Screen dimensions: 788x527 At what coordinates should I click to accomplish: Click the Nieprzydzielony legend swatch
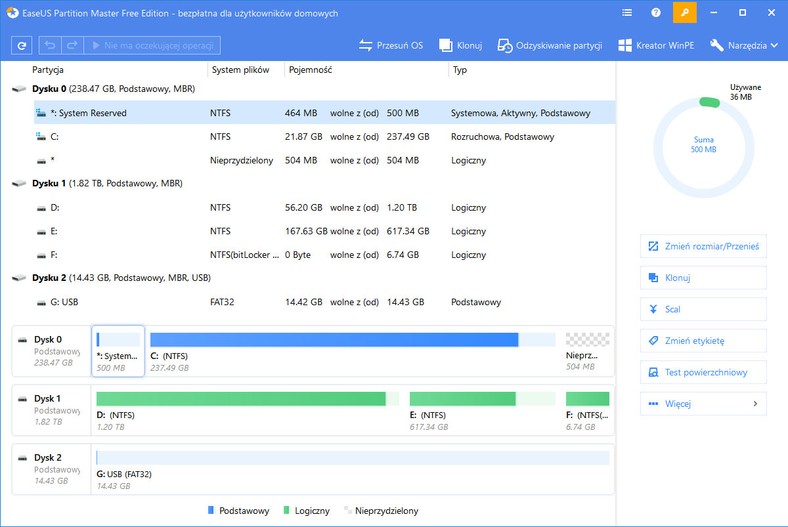click(x=347, y=510)
